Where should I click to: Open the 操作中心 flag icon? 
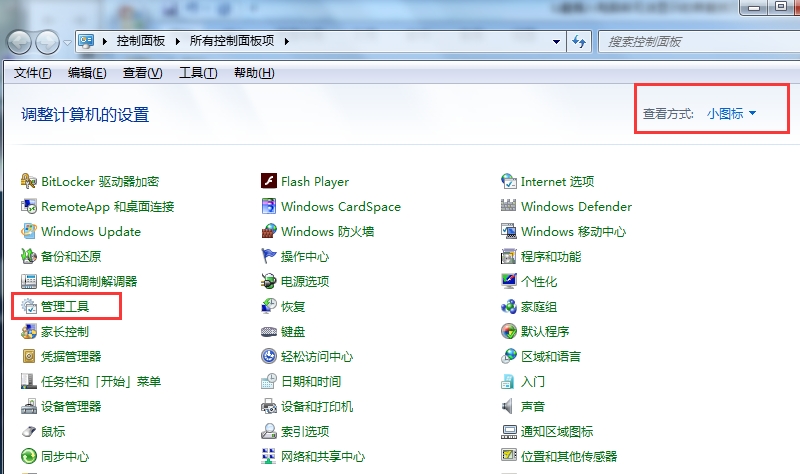(269, 256)
